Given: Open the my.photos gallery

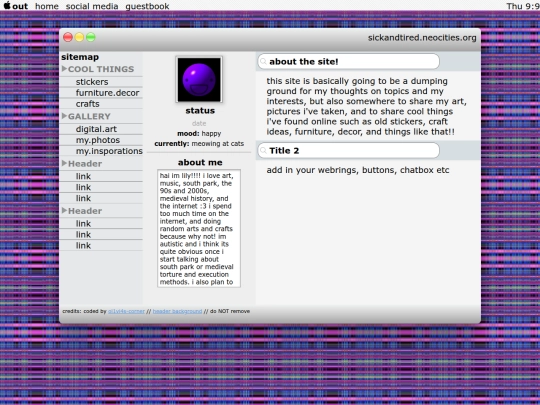Looking at the screenshot, I should 98,140.
